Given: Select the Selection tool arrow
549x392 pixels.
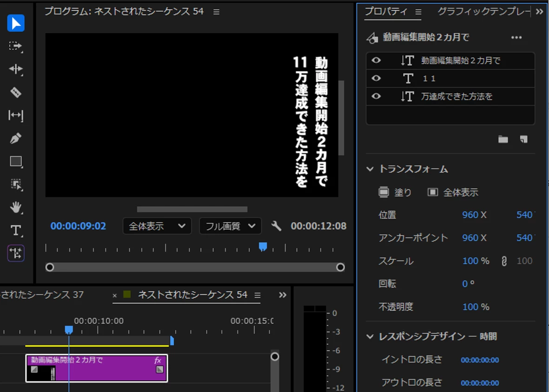Looking at the screenshot, I should 16,23.
